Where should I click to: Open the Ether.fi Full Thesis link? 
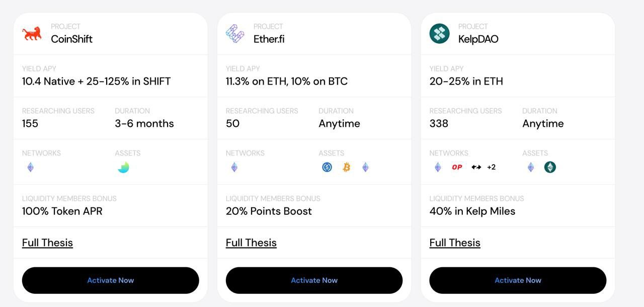click(251, 243)
